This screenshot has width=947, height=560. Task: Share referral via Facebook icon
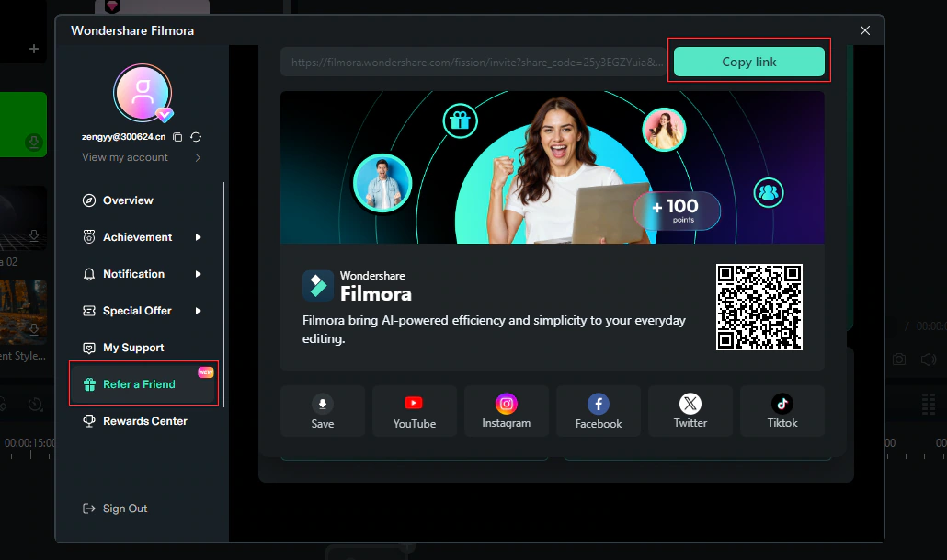599,411
